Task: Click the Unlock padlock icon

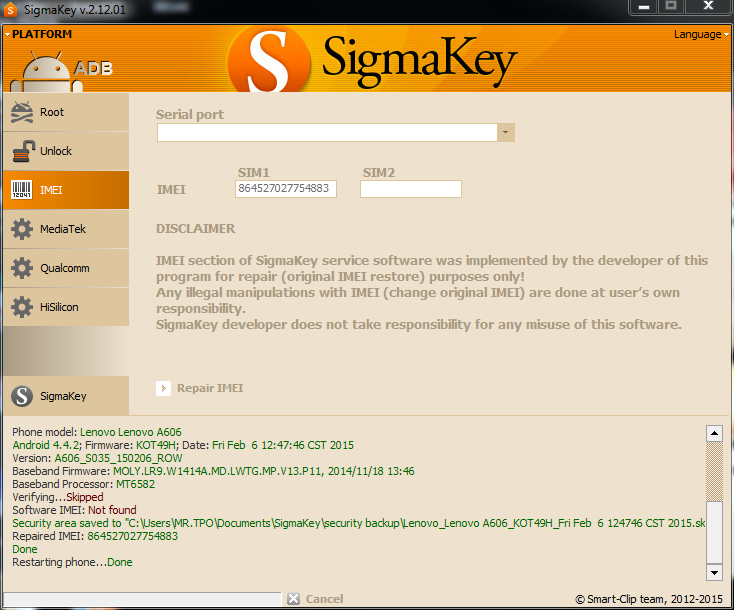Action: pos(23,151)
